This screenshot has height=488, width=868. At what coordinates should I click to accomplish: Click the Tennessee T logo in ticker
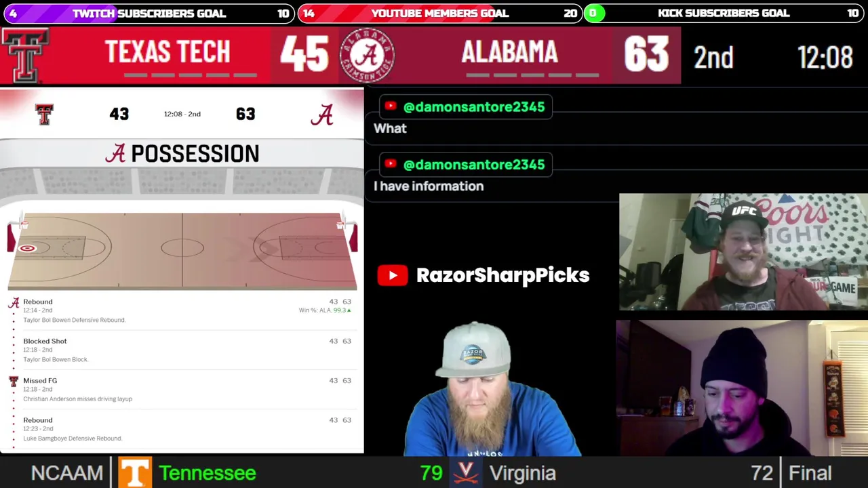(134, 472)
